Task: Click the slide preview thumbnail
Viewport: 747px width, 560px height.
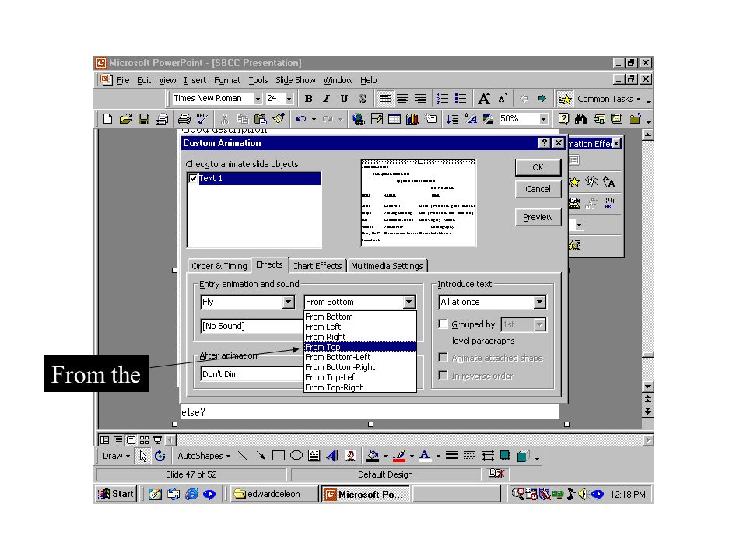Action: coord(419,203)
